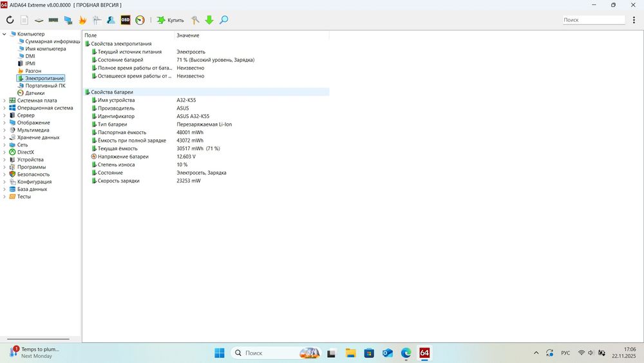Expand the Системная плата node
This screenshot has width=644, height=363.
pos(4,101)
